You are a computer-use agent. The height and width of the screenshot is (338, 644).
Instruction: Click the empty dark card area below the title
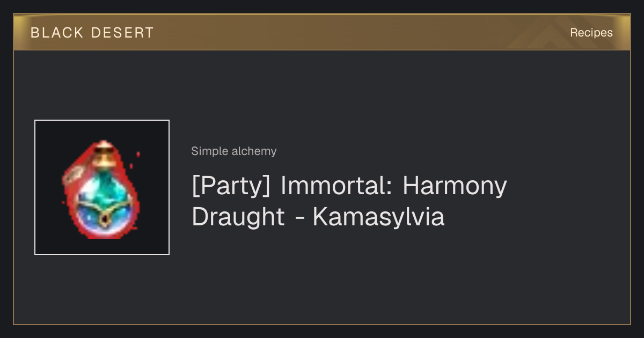point(397,279)
